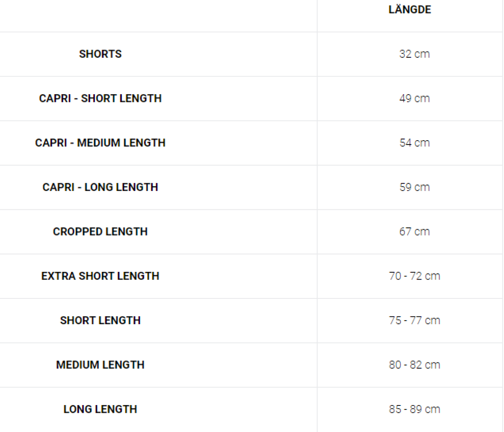The width and height of the screenshot is (504, 432).
Task: Click the 75 - 77 cm value
Action: pyautogui.click(x=414, y=321)
